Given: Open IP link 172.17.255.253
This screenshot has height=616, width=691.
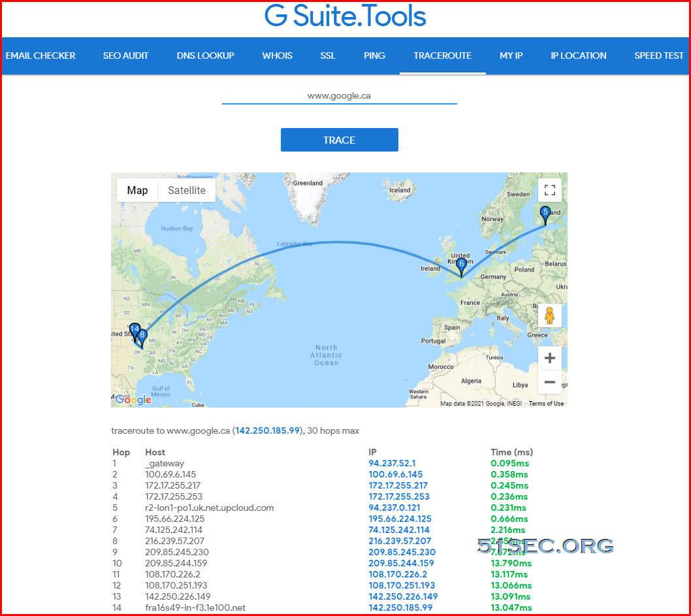Looking at the screenshot, I should (x=399, y=496).
